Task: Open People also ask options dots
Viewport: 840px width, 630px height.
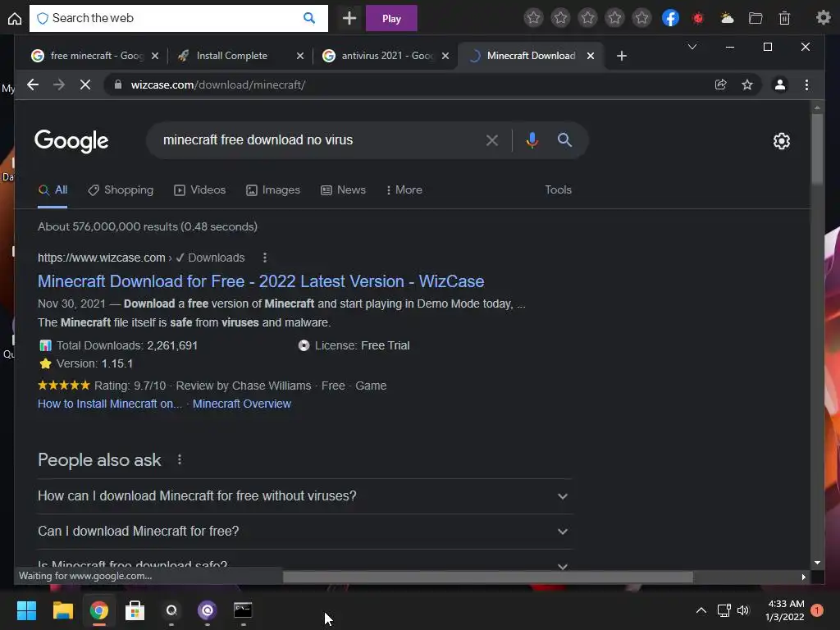Action: pos(180,459)
